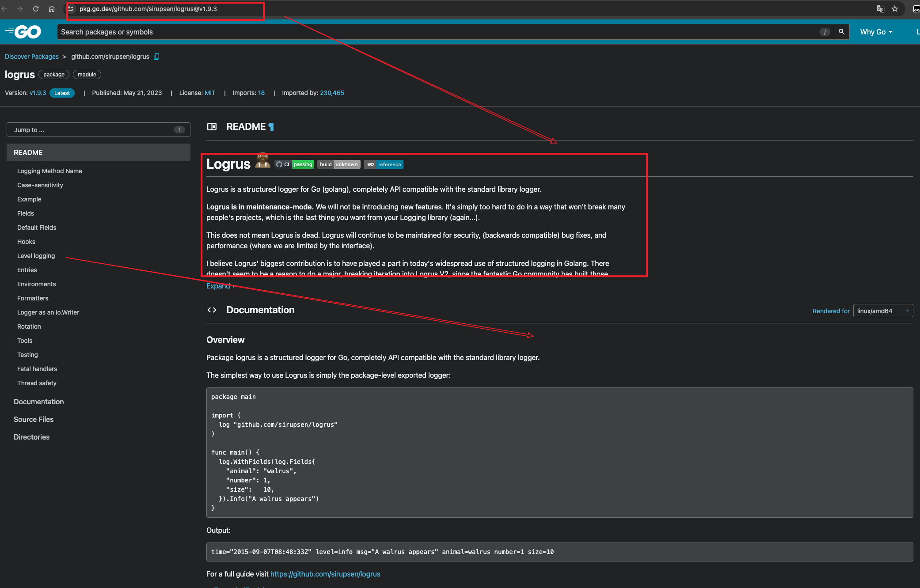The width and height of the screenshot is (920, 588).
Task: Bookmark this page with star icon
Action: [x=895, y=9]
